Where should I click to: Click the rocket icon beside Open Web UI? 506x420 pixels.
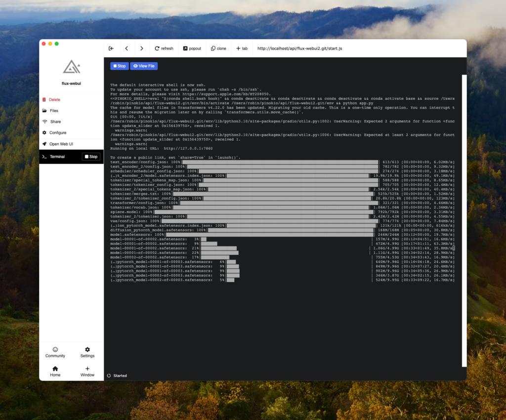click(x=44, y=144)
